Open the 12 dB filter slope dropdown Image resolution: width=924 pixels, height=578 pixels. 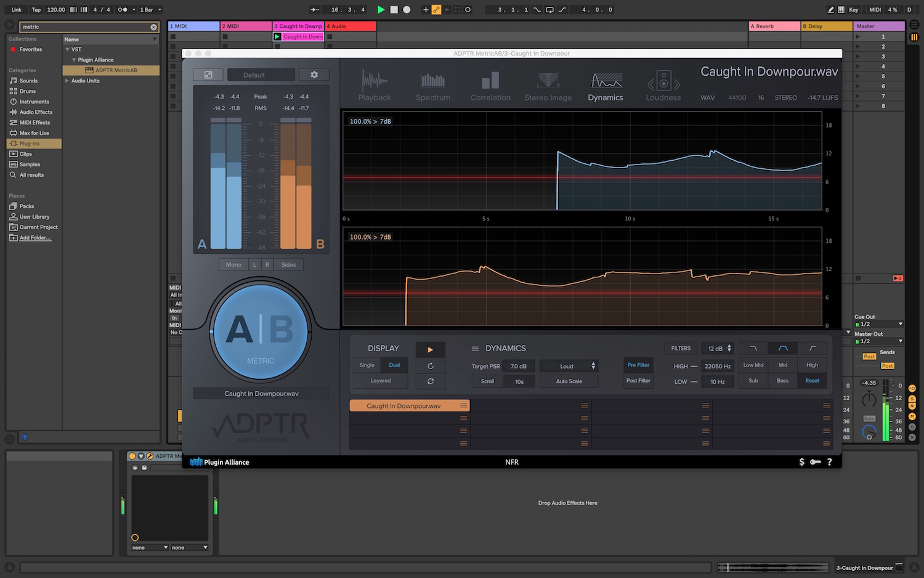pyautogui.click(x=718, y=348)
